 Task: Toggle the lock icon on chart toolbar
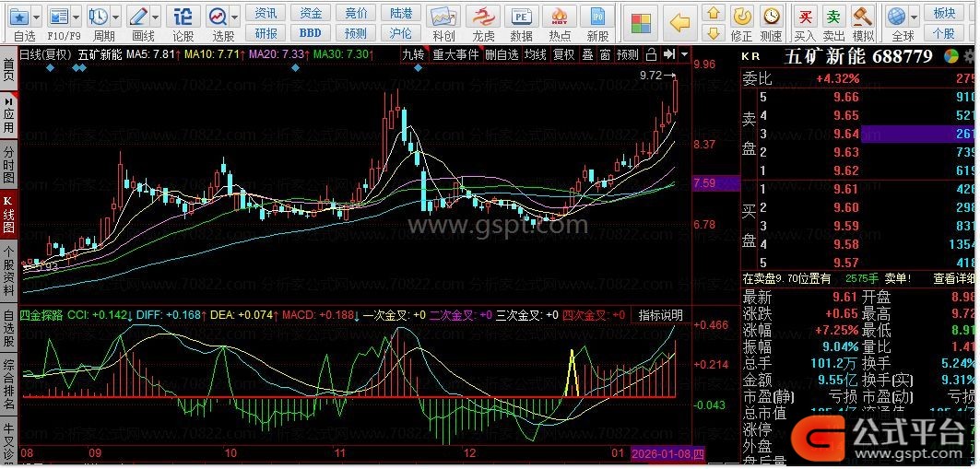point(652,54)
